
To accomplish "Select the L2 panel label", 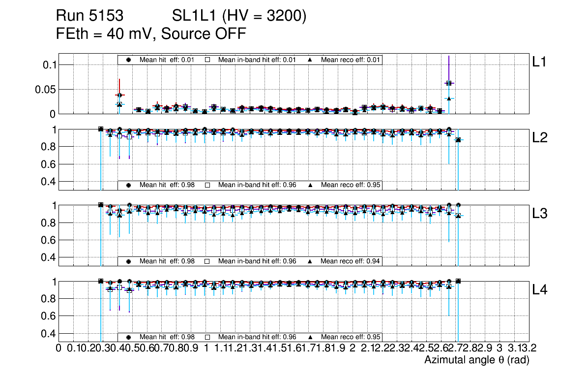I will click(x=540, y=138).
